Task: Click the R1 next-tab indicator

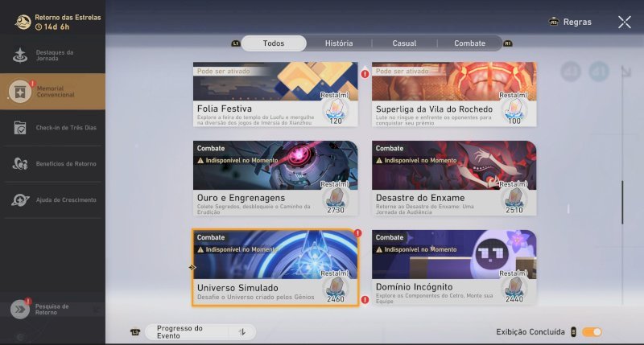Action: 508,43
